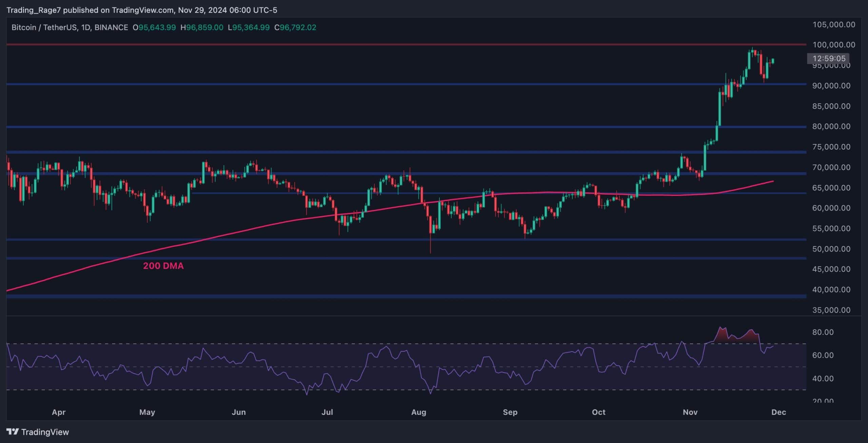
Task: Open the 1D timeframe selector
Action: point(86,28)
